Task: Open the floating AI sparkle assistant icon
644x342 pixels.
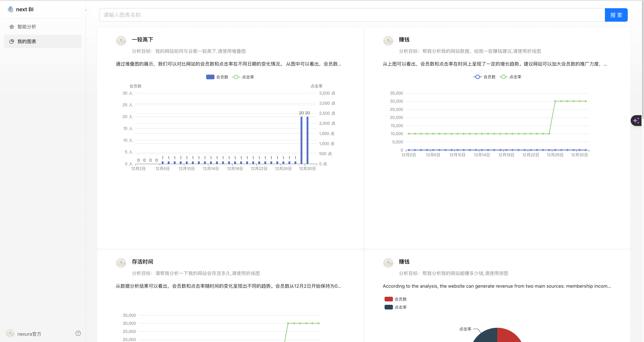Action: 636,121
